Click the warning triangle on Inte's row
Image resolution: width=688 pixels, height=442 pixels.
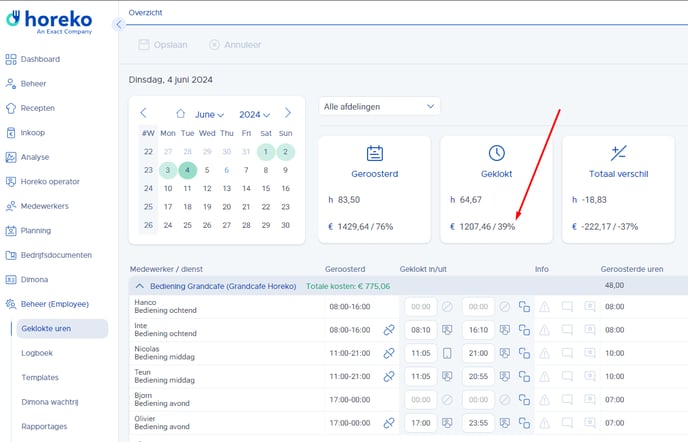click(545, 330)
